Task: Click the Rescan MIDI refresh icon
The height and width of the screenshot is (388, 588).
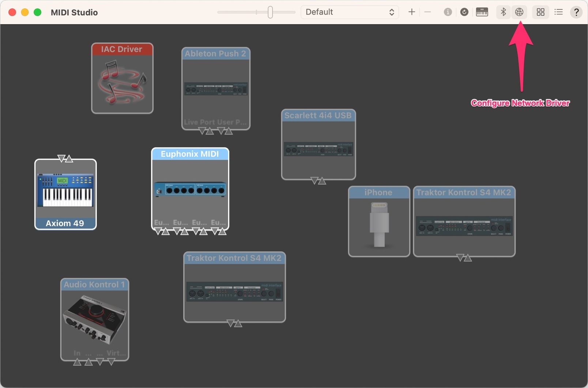Action: coord(464,12)
